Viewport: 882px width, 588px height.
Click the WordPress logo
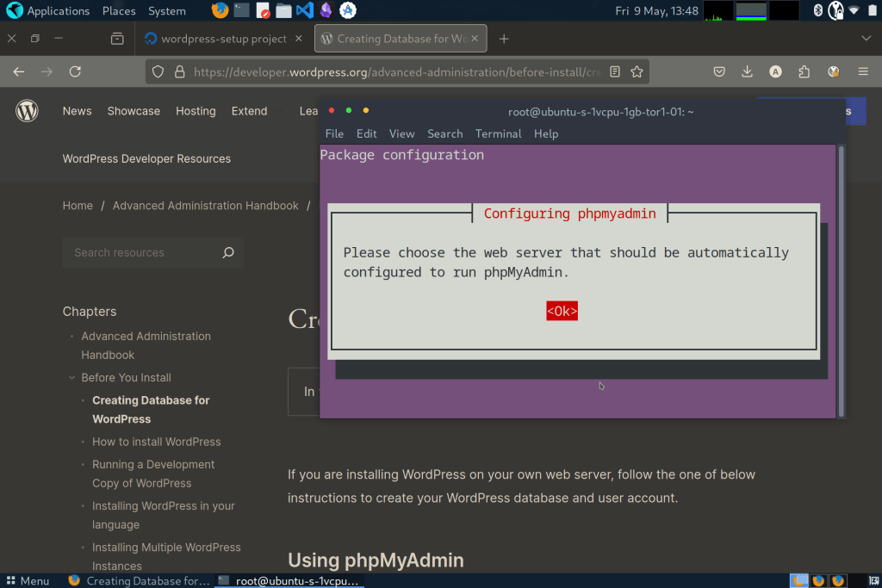[27, 111]
